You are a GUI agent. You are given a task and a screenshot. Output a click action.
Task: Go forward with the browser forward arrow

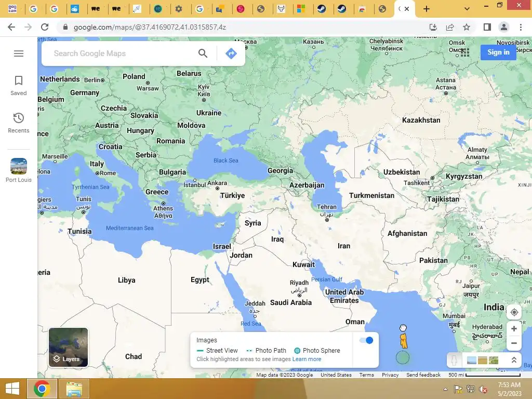tap(28, 27)
